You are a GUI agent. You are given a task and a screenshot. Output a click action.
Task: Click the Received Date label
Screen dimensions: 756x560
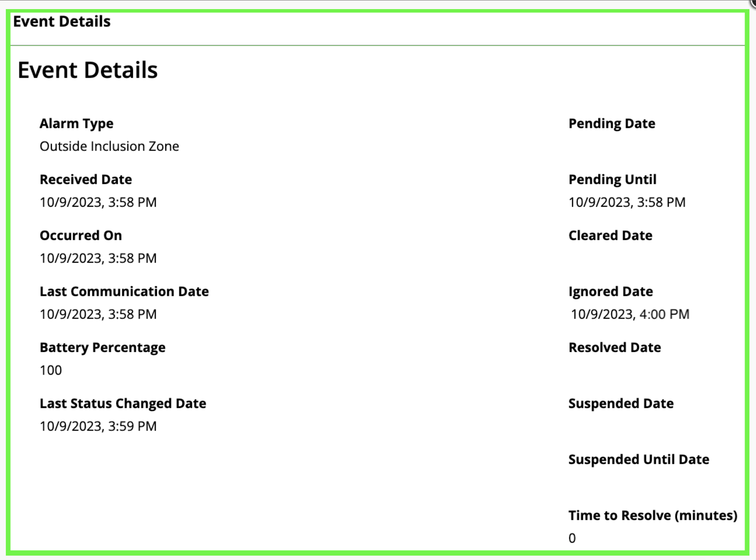pos(86,179)
